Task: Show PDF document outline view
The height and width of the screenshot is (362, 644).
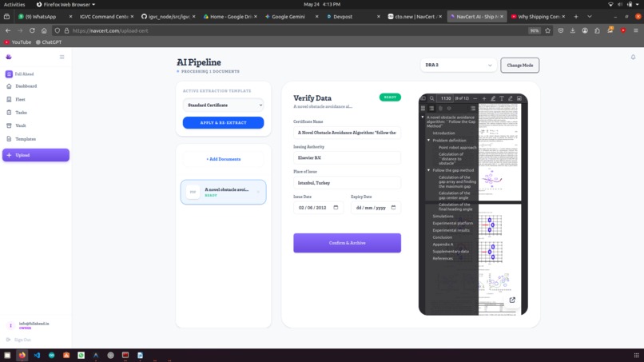Action: (431, 109)
